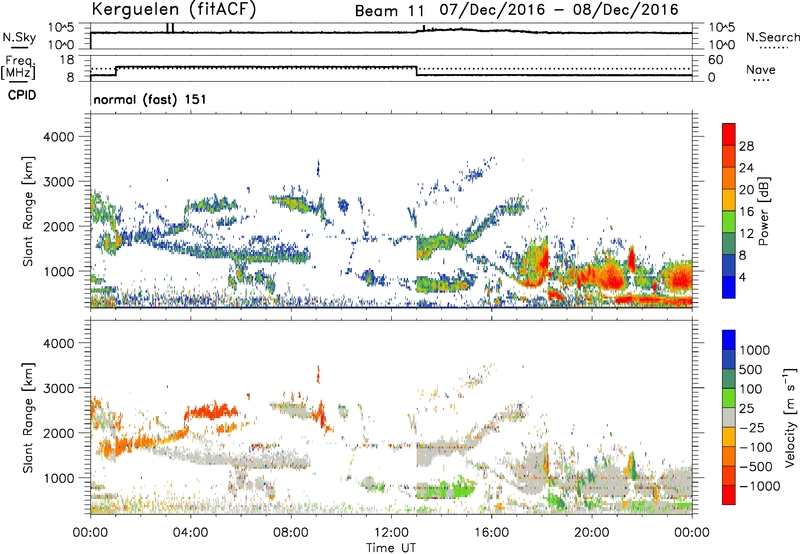The width and height of the screenshot is (800, 554).
Task: Click the '12:00' time tick label
Action: tap(391, 533)
